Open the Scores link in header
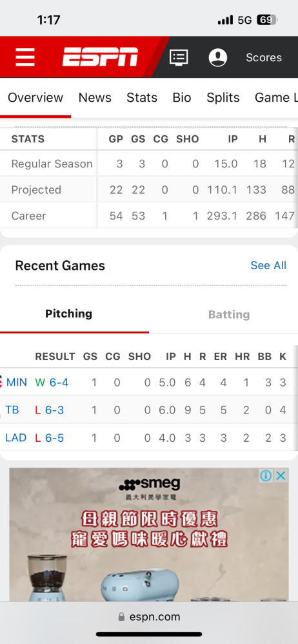 (x=264, y=57)
